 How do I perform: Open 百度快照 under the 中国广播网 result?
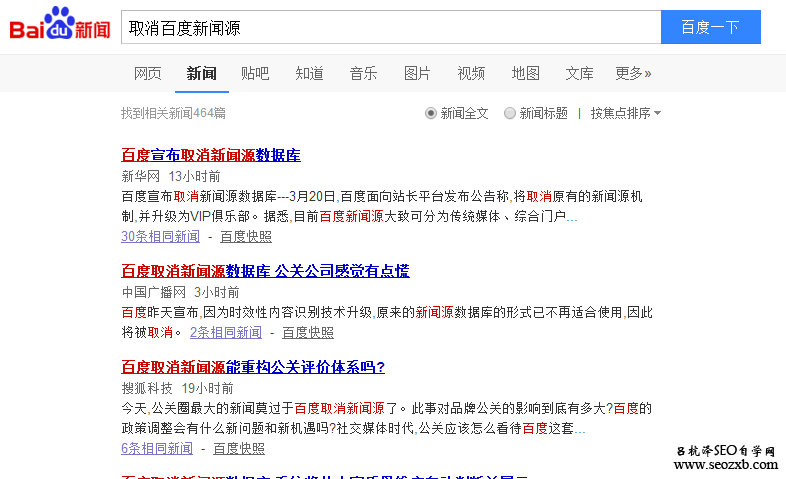pos(308,333)
